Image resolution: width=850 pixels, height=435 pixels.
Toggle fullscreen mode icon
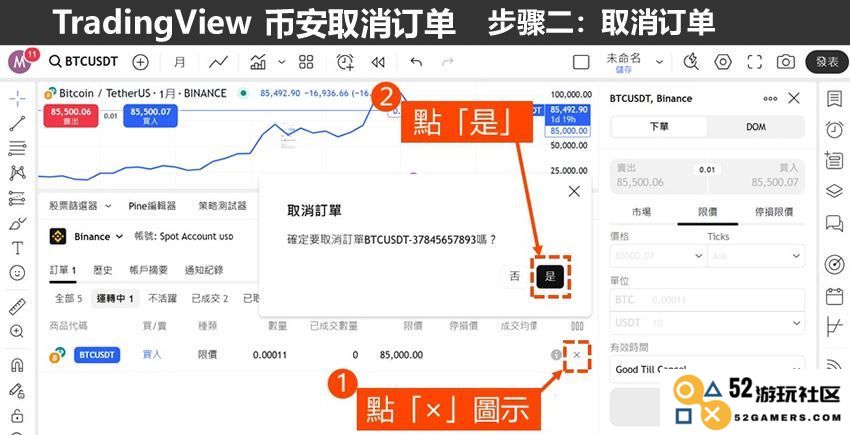[x=755, y=62]
